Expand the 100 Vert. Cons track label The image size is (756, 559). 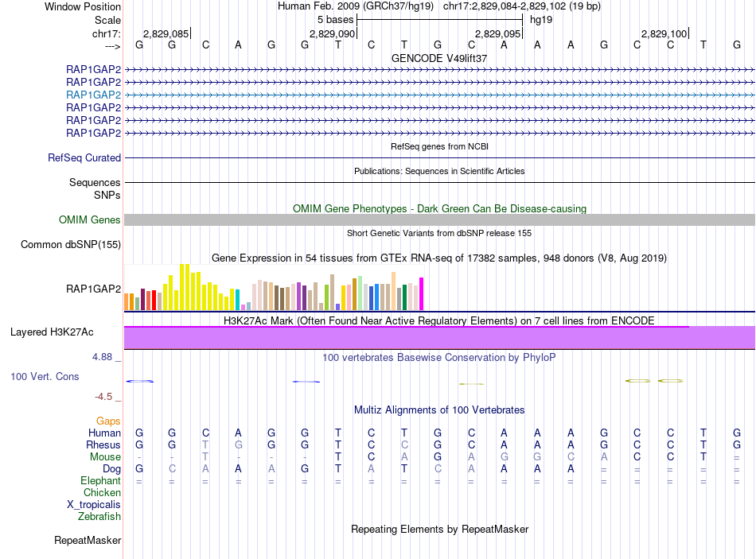45,376
